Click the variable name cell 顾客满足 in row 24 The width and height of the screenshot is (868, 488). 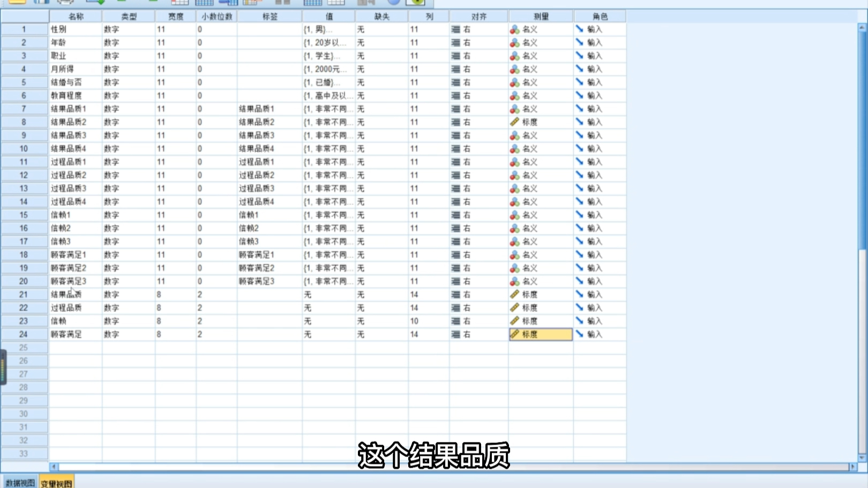pos(75,334)
